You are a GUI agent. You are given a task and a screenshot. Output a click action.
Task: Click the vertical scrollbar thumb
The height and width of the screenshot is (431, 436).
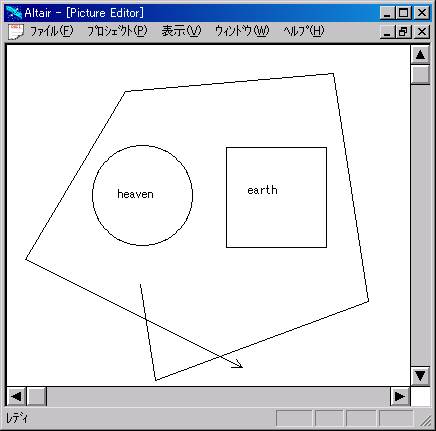420,74
